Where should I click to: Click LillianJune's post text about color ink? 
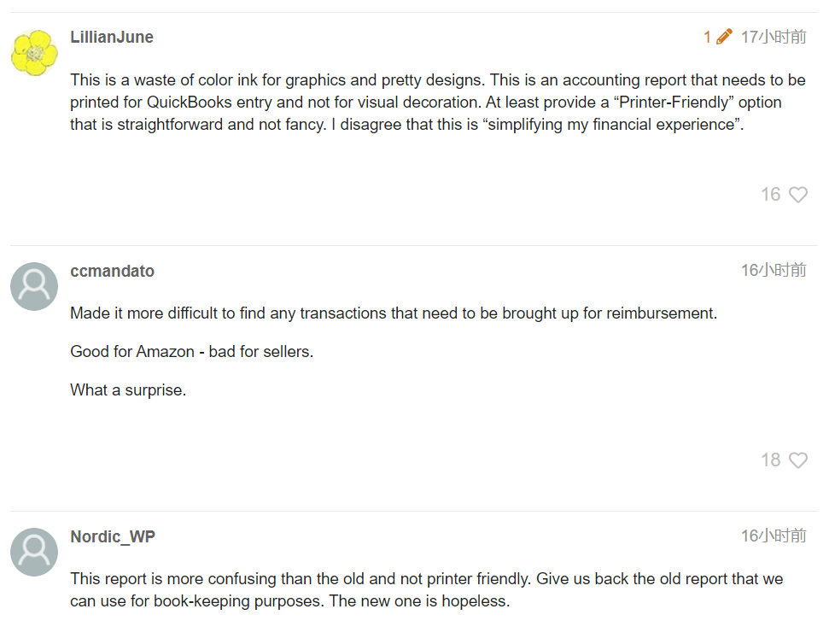(x=438, y=102)
